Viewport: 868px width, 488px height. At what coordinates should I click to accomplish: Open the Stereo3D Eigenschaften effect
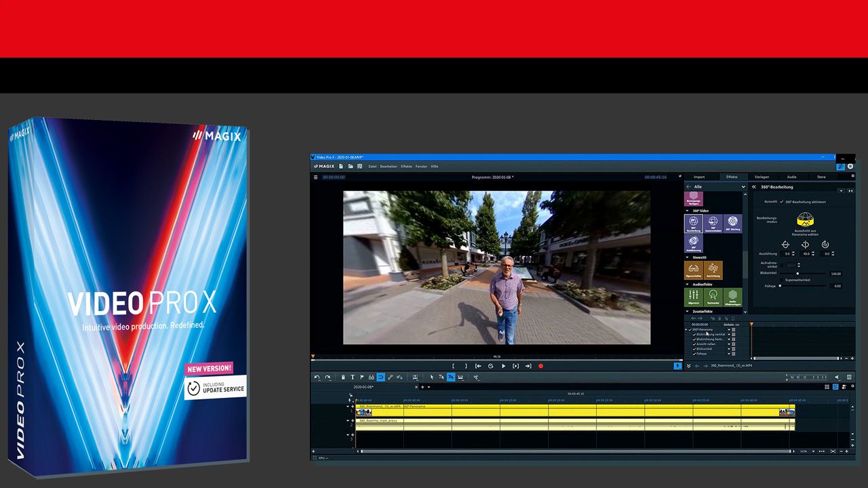pyautogui.click(x=692, y=268)
